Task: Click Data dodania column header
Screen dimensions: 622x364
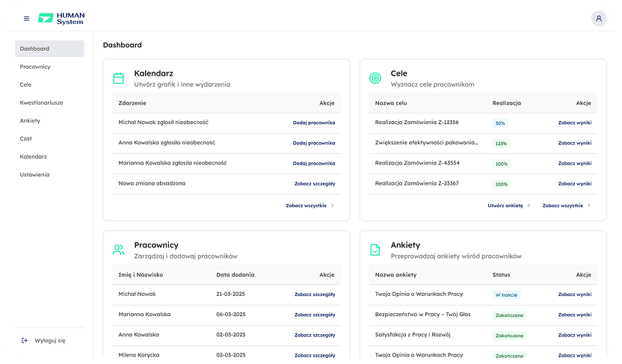Action: point(235,274)
